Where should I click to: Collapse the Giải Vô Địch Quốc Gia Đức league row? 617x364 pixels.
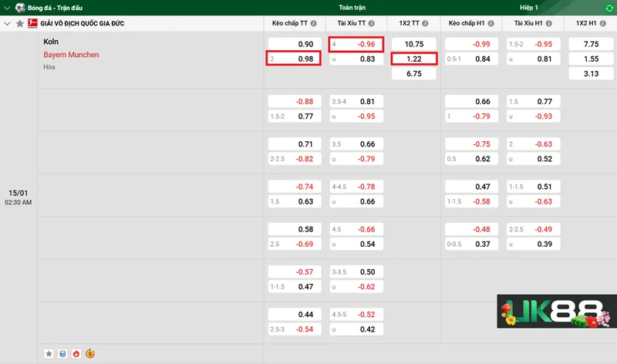(x=8, y=24)
